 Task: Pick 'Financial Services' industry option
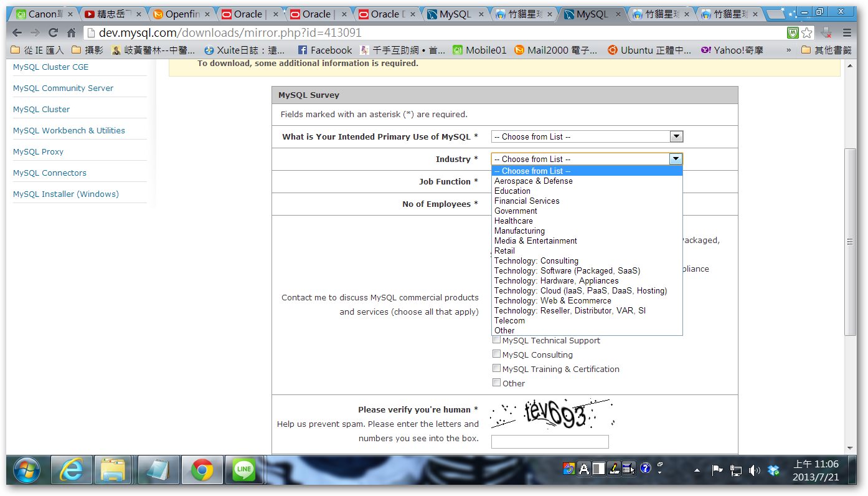click(587, 201)
